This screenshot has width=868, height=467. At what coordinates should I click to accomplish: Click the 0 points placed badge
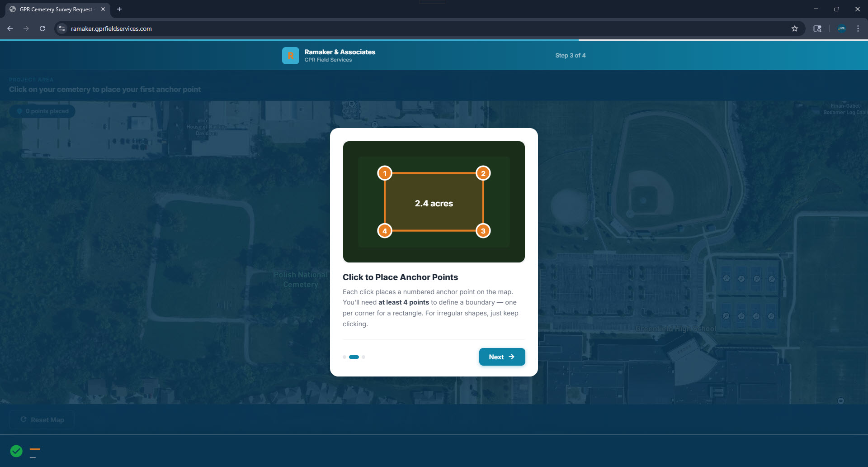[x=42, y=111]
